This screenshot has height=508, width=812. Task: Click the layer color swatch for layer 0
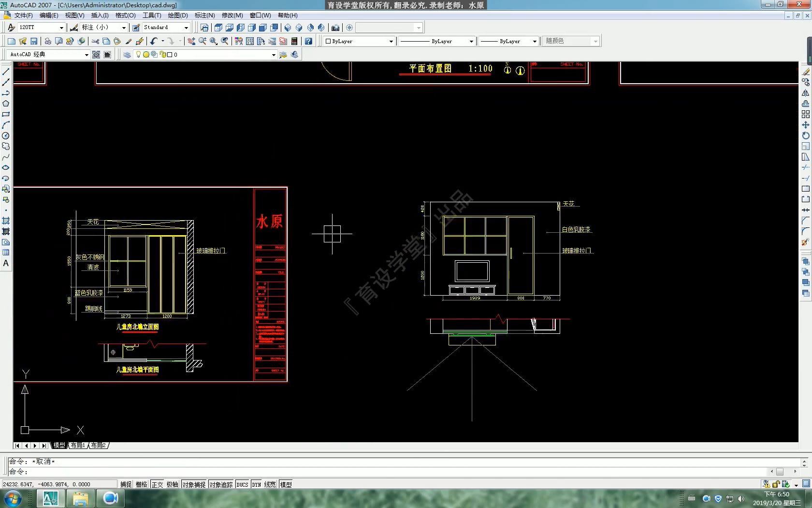point(170,55)
